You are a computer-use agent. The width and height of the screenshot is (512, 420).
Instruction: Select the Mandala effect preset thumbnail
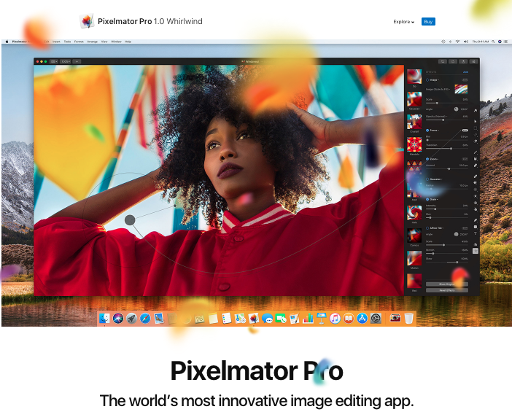[x=414, y=144]
